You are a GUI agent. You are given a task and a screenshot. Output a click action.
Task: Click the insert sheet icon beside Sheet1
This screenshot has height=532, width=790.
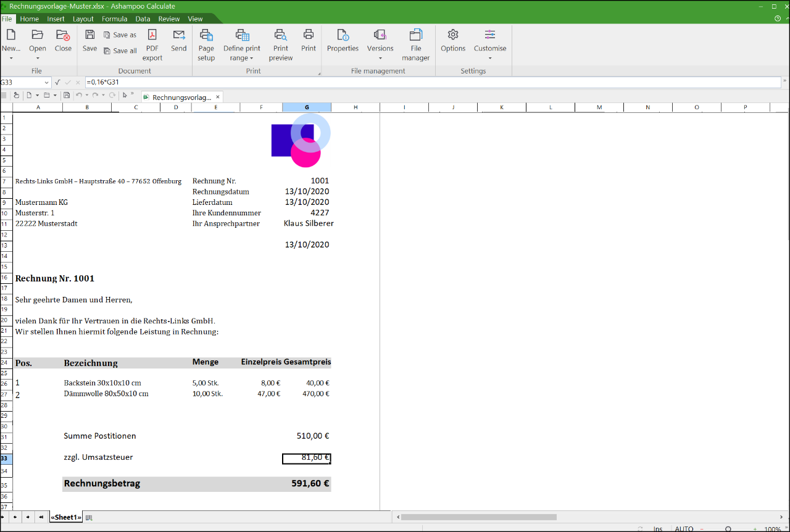88,517
